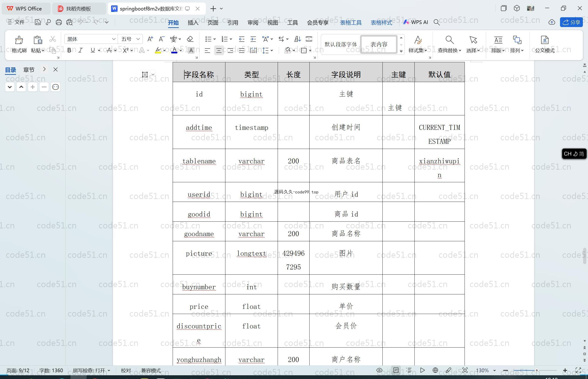Screen dimensions: 588x379
Task: Click the Print Preview icon
Action: [70, 22]
